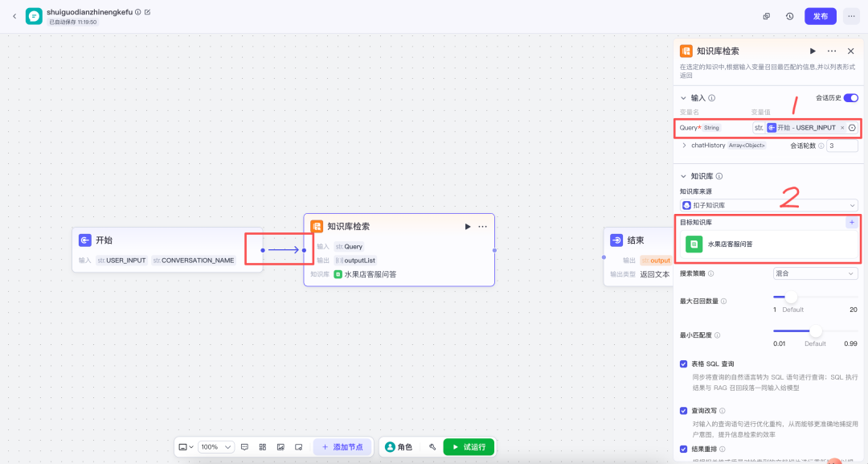Open the three-dot menu on the canvas 知识库检索 node
The image size is (868, 464).
click(x=483, y=227)
